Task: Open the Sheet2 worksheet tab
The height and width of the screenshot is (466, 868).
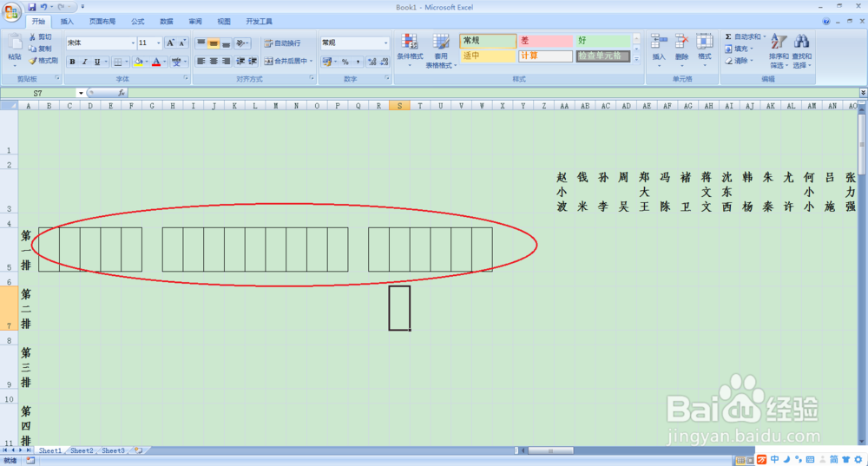Action: pyautogui.click(x=82, y=450)
